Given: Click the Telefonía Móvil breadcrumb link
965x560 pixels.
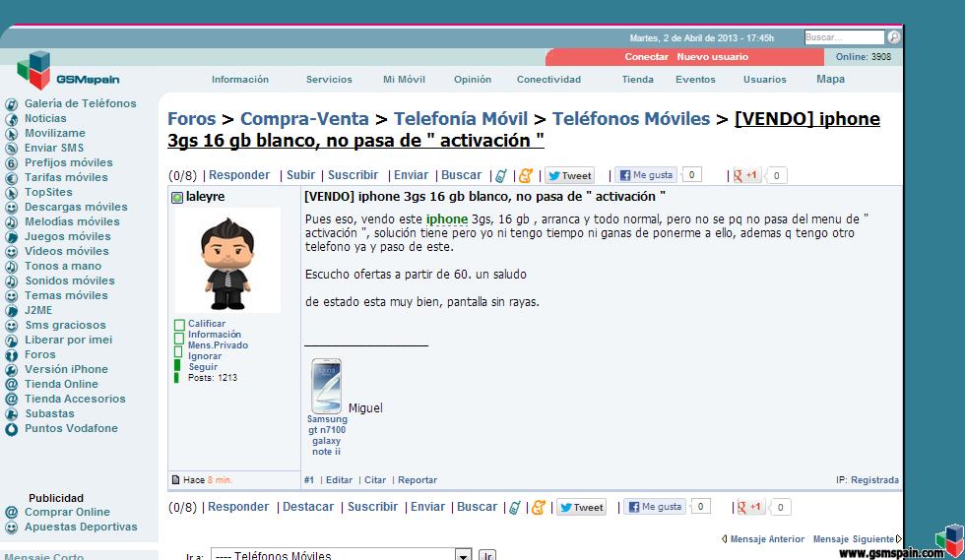Looking at the screenshot, I should (x=461, y=119).
